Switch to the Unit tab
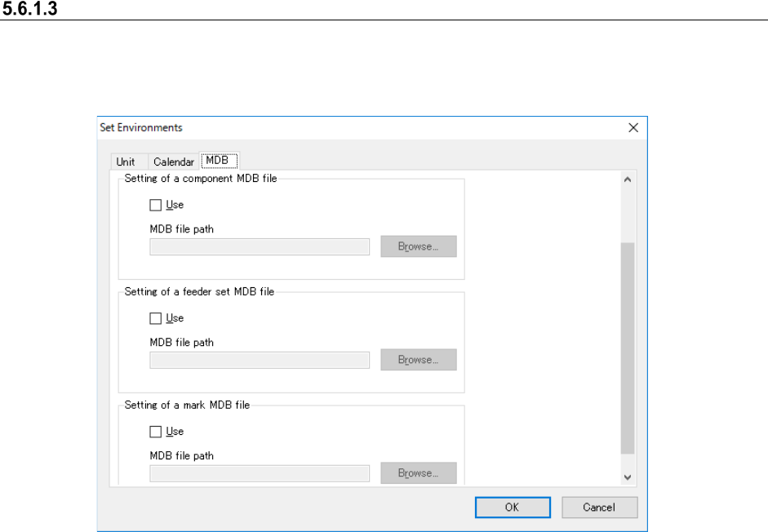This screenshot has width=768, height=532. click(126, 162)
